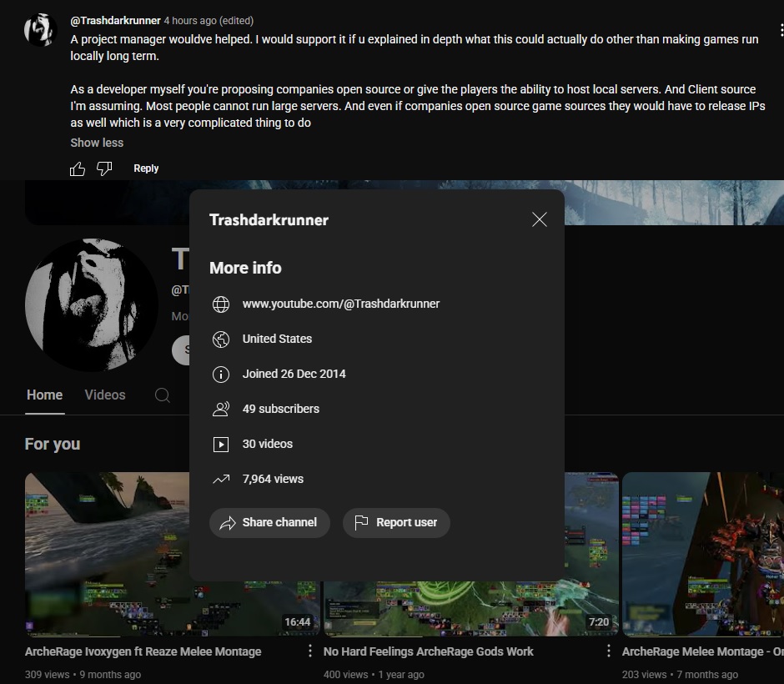Click '400 views • 1 year ago' metadata

coord(374,675)
